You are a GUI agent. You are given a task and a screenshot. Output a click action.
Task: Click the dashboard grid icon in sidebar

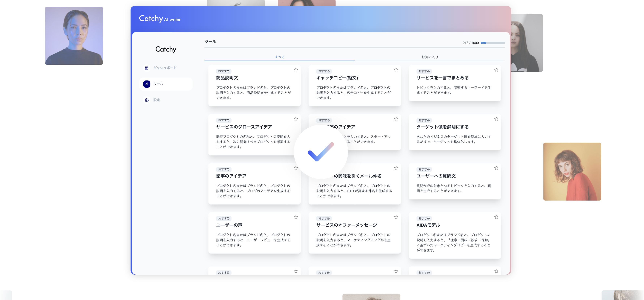click(147, 68)
